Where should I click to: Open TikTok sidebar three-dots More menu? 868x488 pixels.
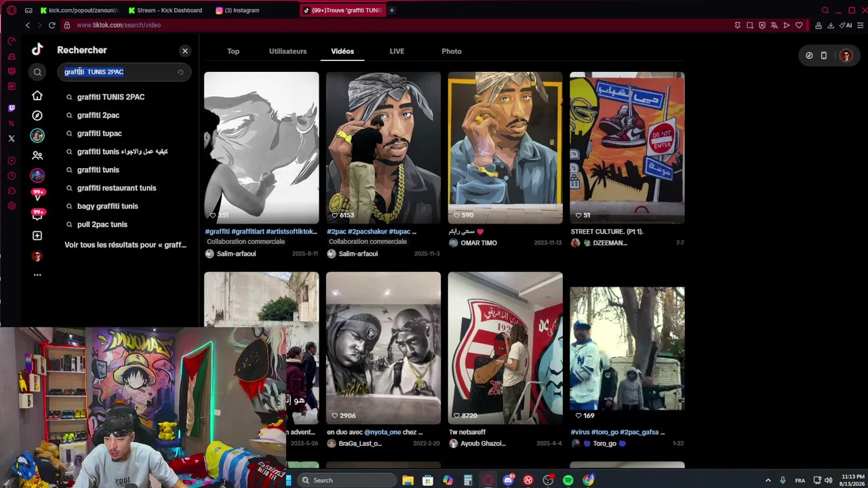point(37,274)
